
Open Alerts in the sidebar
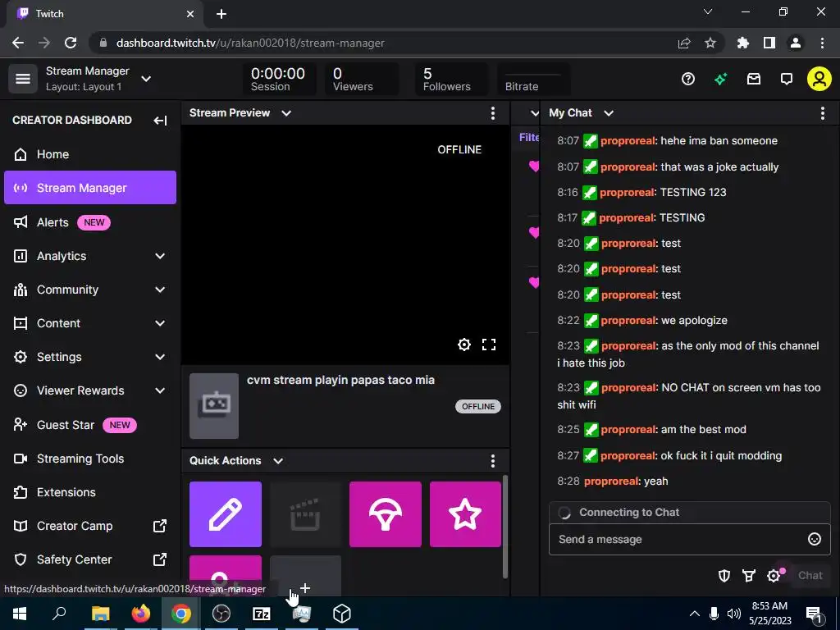(90, 222)
